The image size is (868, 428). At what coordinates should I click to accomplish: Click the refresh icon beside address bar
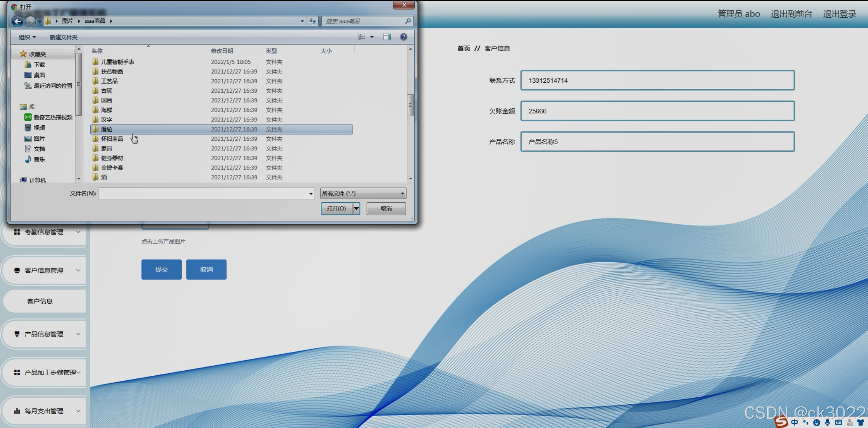[x=313, y=21]
